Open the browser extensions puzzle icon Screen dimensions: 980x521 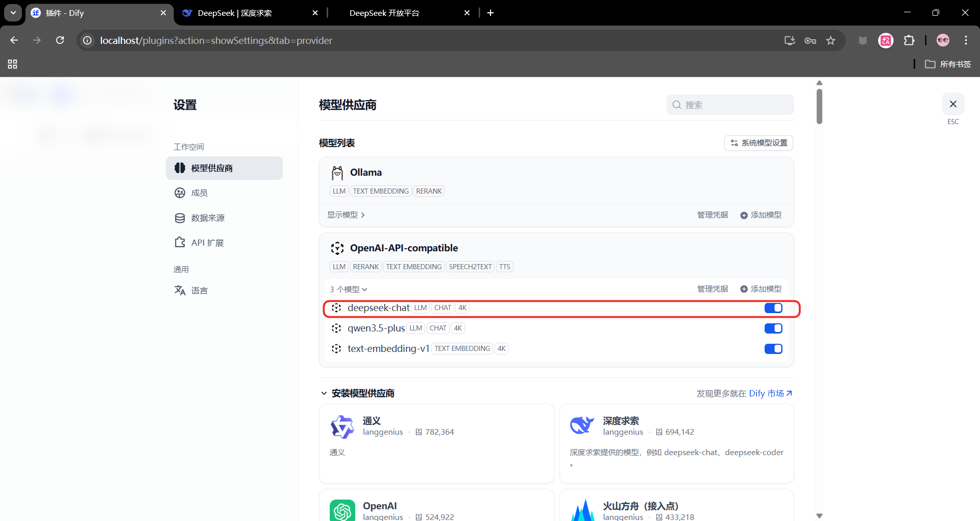pyautogui.click(x=909, y=40)
